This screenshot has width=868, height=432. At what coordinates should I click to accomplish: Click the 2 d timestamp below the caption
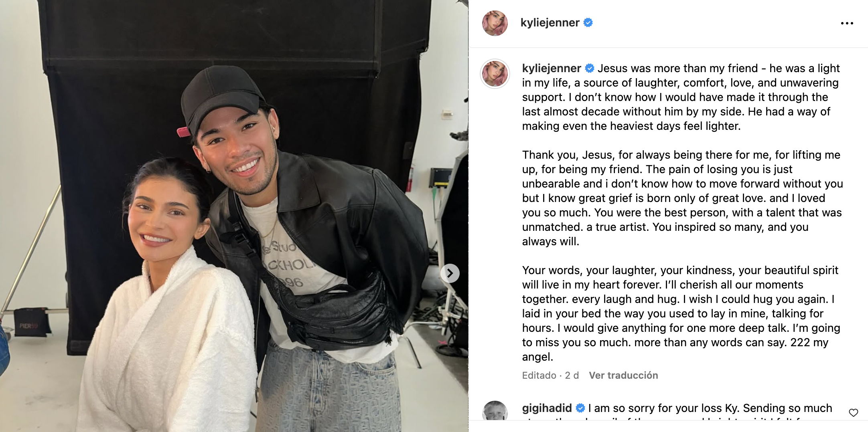coord(572,375)
